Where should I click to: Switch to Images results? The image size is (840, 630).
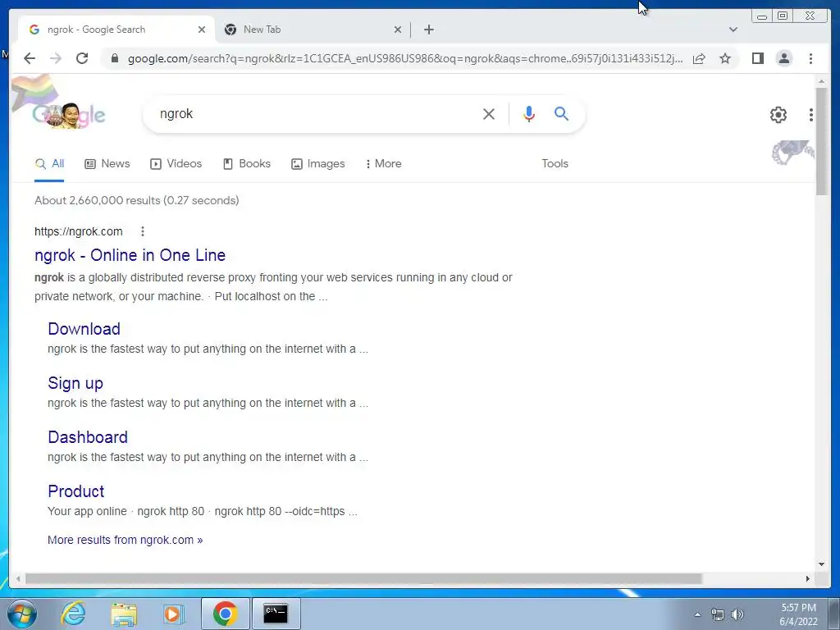pos(317,164)
